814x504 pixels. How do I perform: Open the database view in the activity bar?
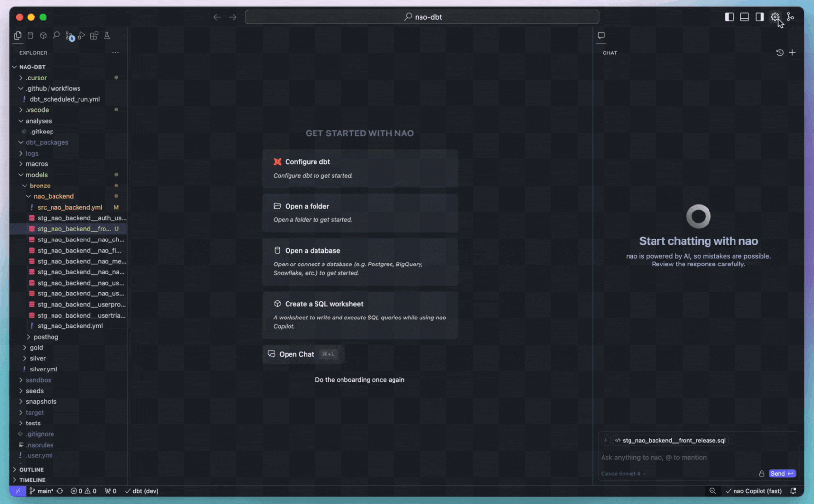pyautogui.click(x=30, y=36)
